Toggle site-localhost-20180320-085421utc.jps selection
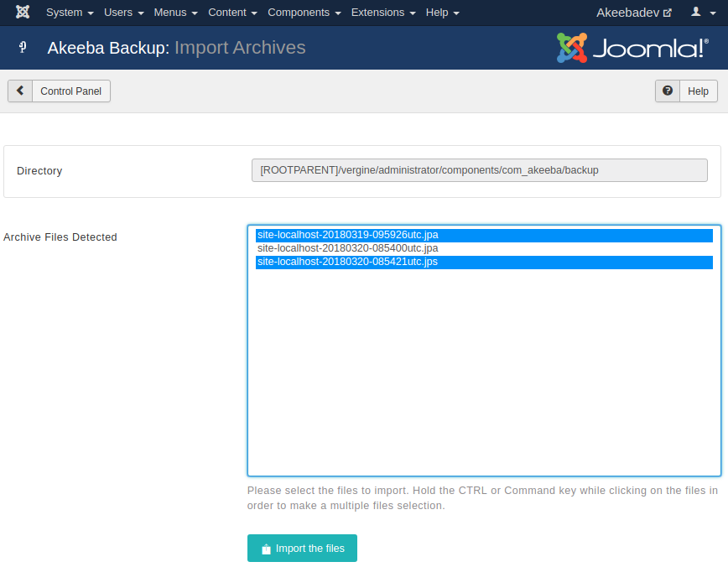This screenshot has height=567, width=728. (x=484, y=262)
